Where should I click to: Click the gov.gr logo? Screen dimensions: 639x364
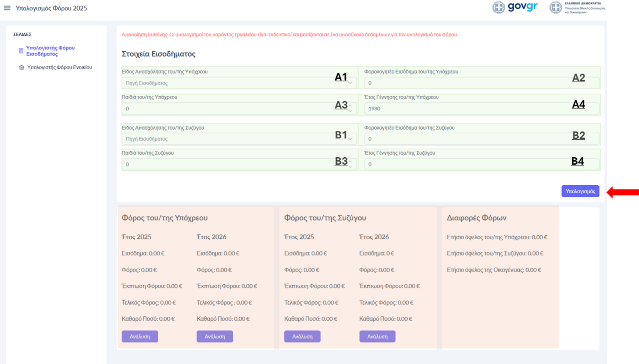(x=515, y=7)
